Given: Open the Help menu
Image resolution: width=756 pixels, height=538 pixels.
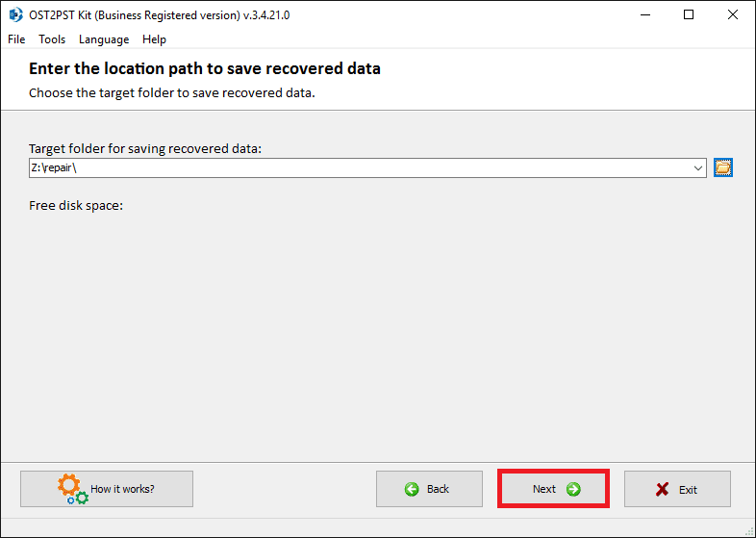Looking at the screenshot, I should [x=154, y=39].
